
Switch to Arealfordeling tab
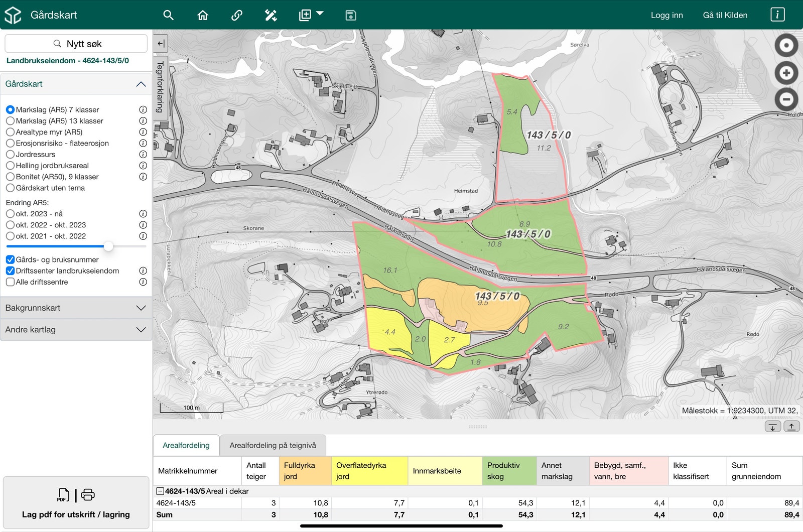coord(186,445)
